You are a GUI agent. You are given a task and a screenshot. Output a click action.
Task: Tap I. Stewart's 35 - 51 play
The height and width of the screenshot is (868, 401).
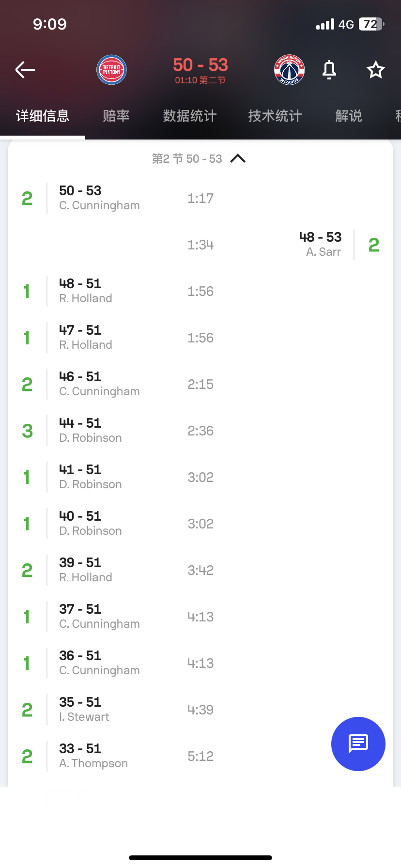point(84,710)
